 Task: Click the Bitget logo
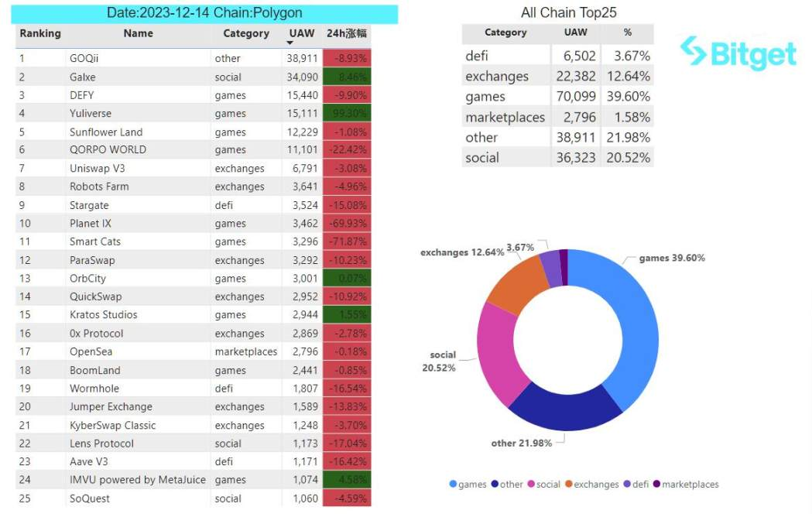[x=738, y=53]
